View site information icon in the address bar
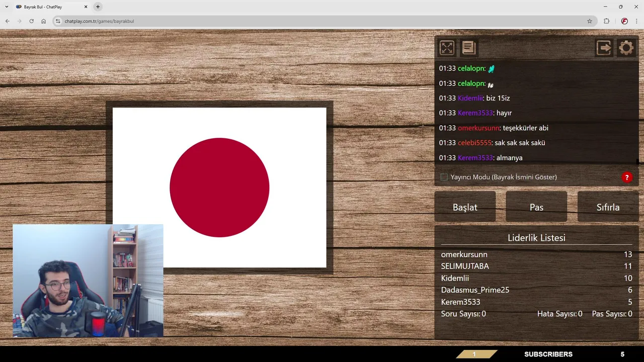 (58, 21)
